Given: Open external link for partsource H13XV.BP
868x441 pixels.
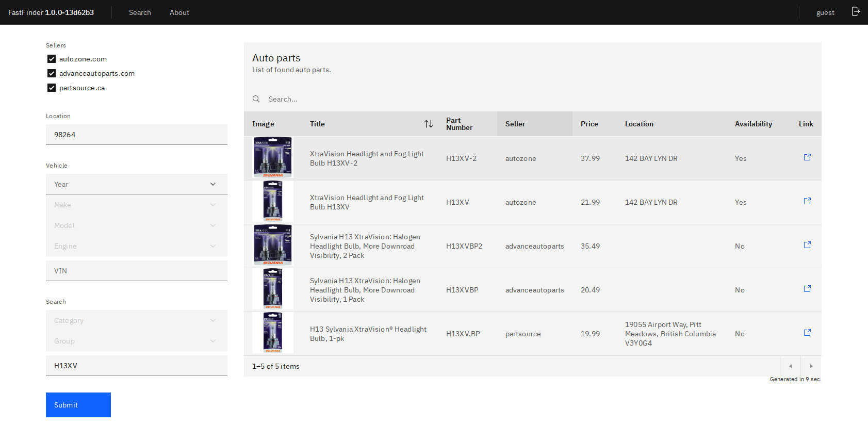Looking at the screenshot, I should click(807, 333).
